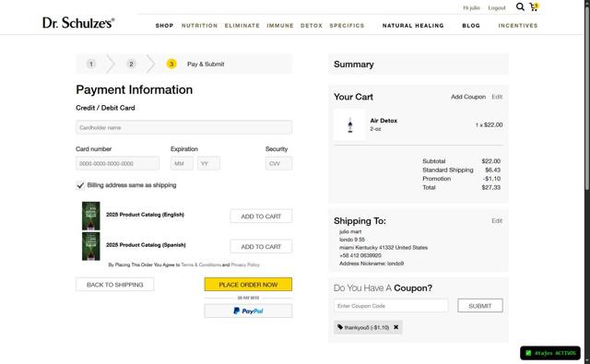This screenshot has height=364, width=590.
Task: Open the SHOP menu
Action: click(x=164, y=26)
